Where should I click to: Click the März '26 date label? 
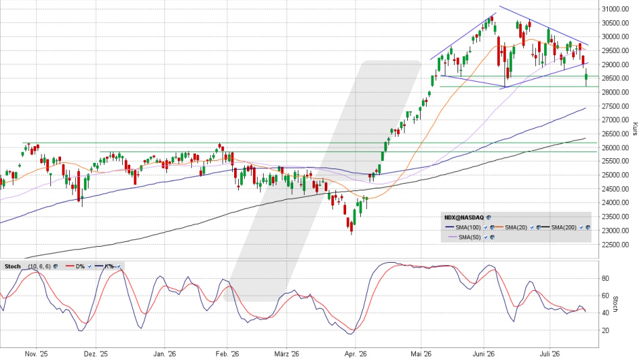[286, 354]
